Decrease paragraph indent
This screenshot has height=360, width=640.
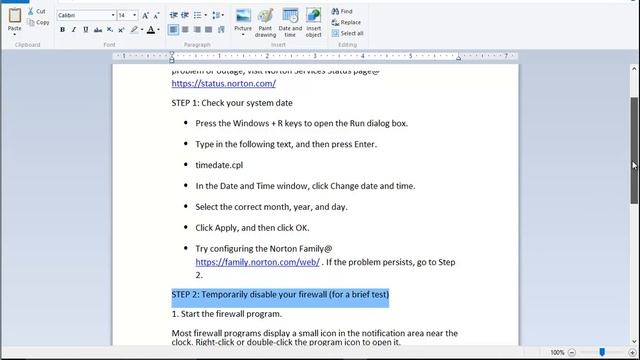coord(173,16)
